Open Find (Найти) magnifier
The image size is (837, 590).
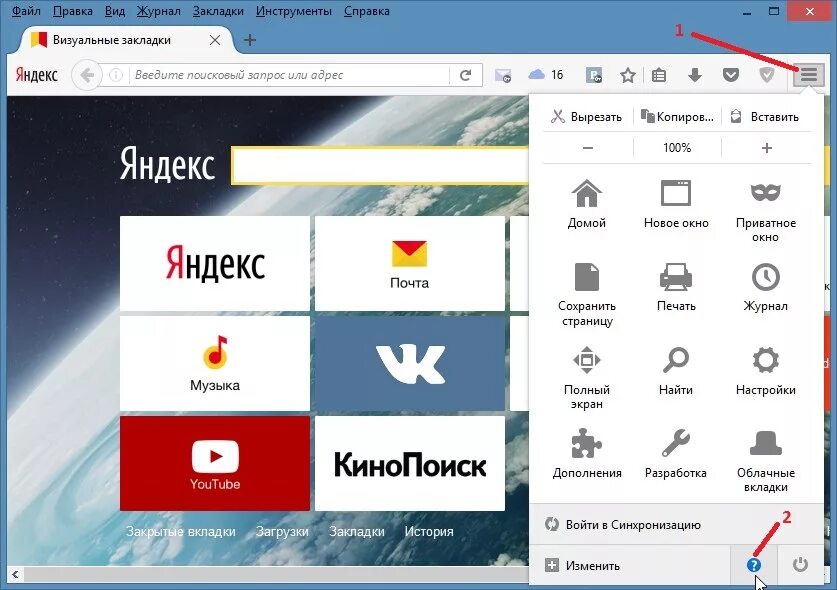click(x=676, y=360)
